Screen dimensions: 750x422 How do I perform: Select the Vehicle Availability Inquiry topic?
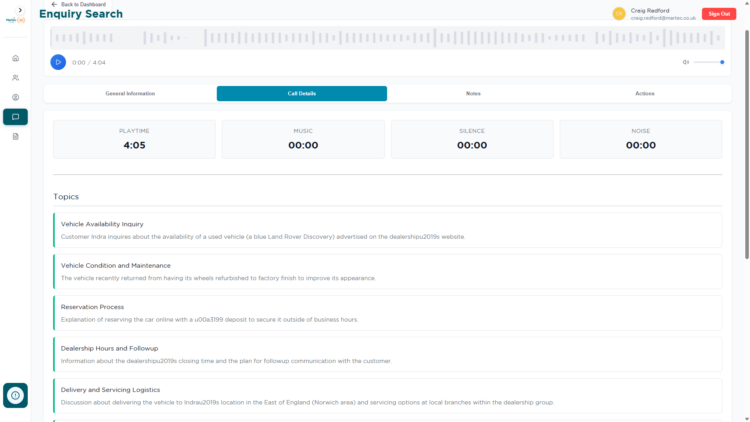click(x=387, y=230)
